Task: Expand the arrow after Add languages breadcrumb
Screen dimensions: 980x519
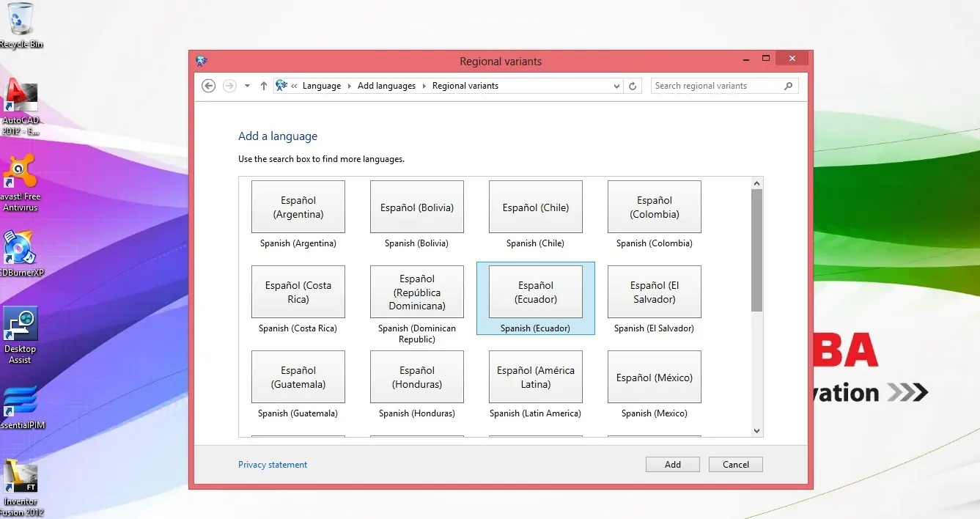Action: pyautogui.click(x=424, y=86)
